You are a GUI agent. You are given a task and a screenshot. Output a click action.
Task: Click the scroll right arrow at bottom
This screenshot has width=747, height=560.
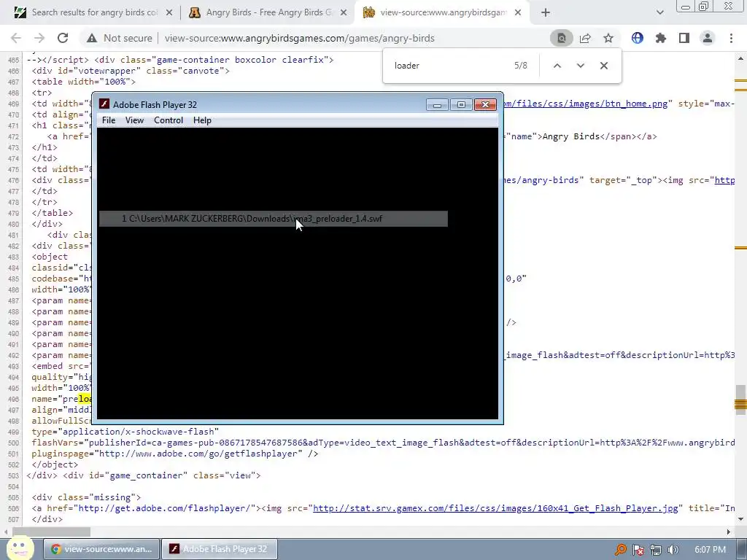[729, 532]
